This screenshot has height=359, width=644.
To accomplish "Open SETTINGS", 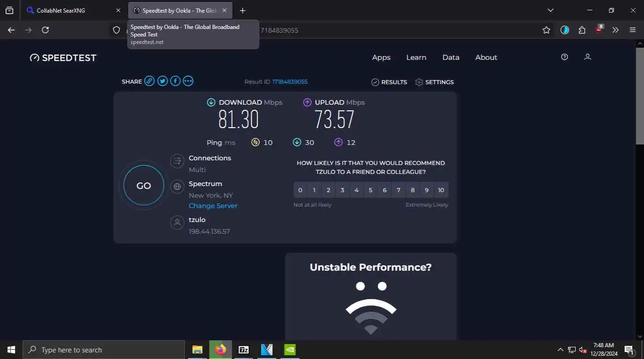I will 434,82.
